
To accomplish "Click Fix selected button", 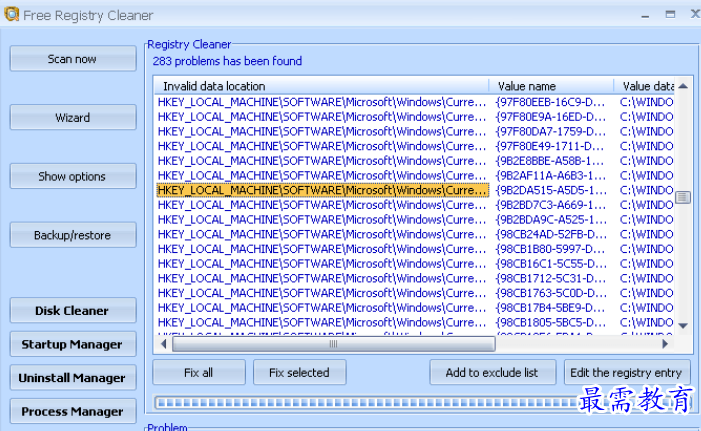I will click(x=299, y=373).
